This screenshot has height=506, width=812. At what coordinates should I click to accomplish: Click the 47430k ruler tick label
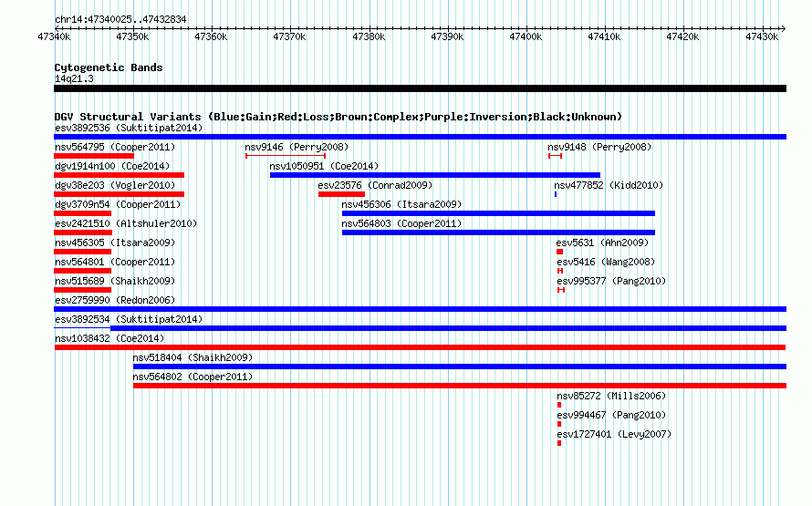click(x=762, y=36)
